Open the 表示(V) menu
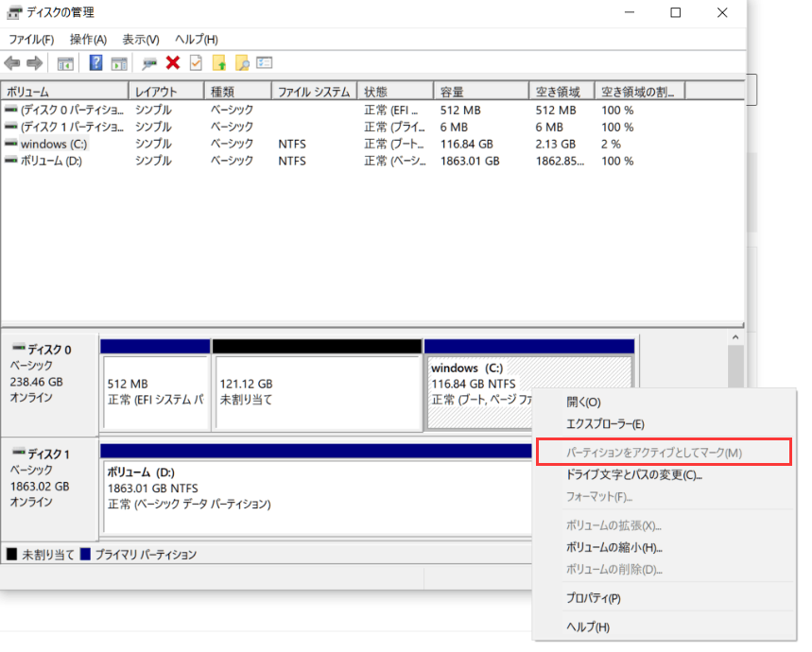 139,39
